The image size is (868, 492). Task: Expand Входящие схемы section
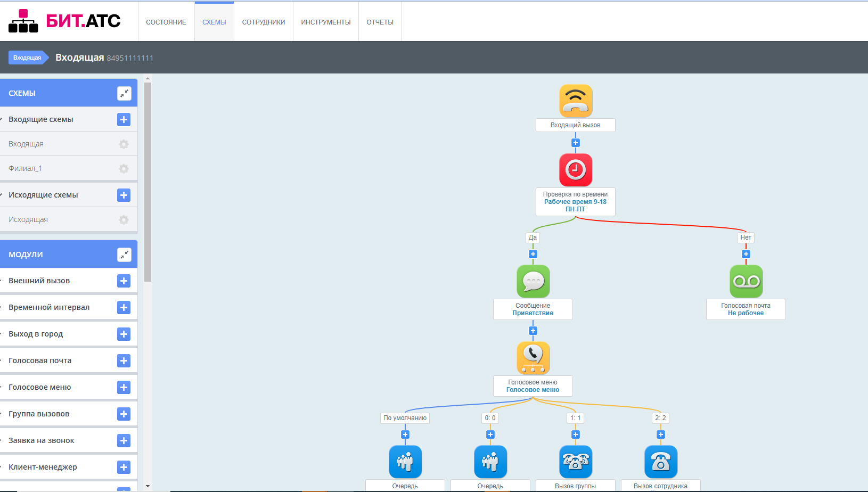41,119
